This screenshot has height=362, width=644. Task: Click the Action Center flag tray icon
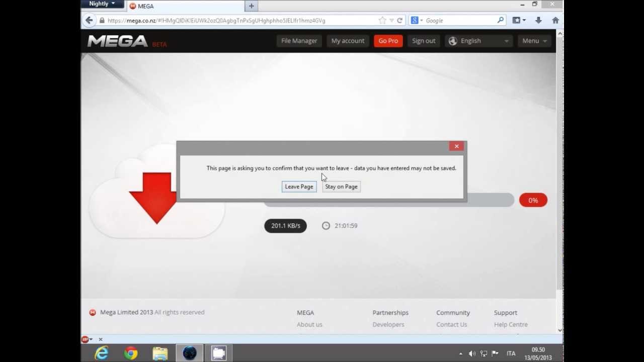coord(495,353)
